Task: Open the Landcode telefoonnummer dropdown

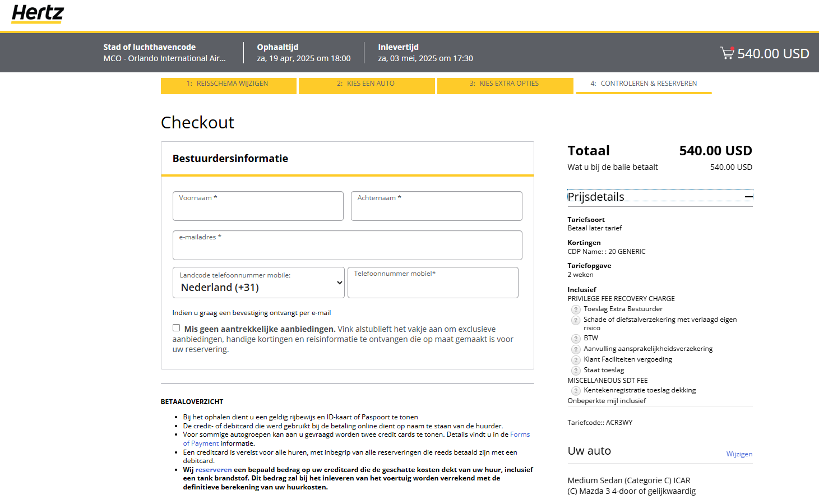Action: click(x=258, y=283)
